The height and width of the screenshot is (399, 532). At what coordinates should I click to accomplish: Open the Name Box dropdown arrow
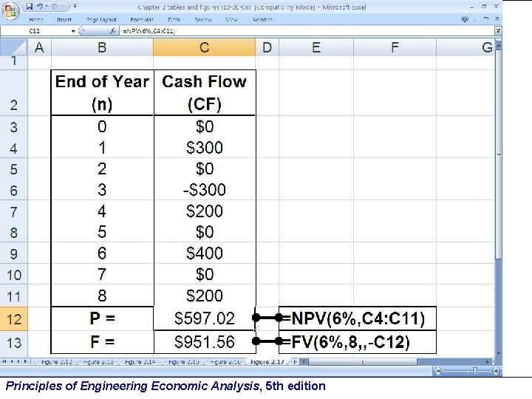(x=73, y=31)
